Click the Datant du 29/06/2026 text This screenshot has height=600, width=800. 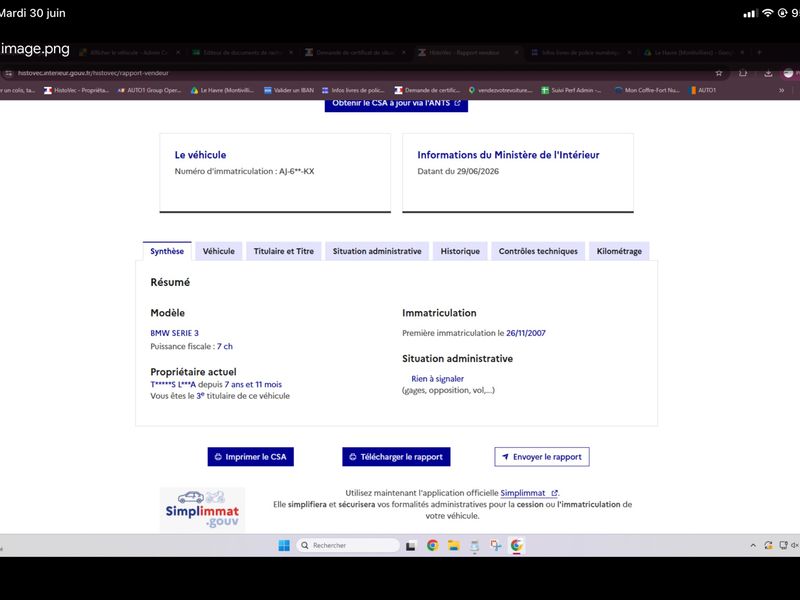458,171
